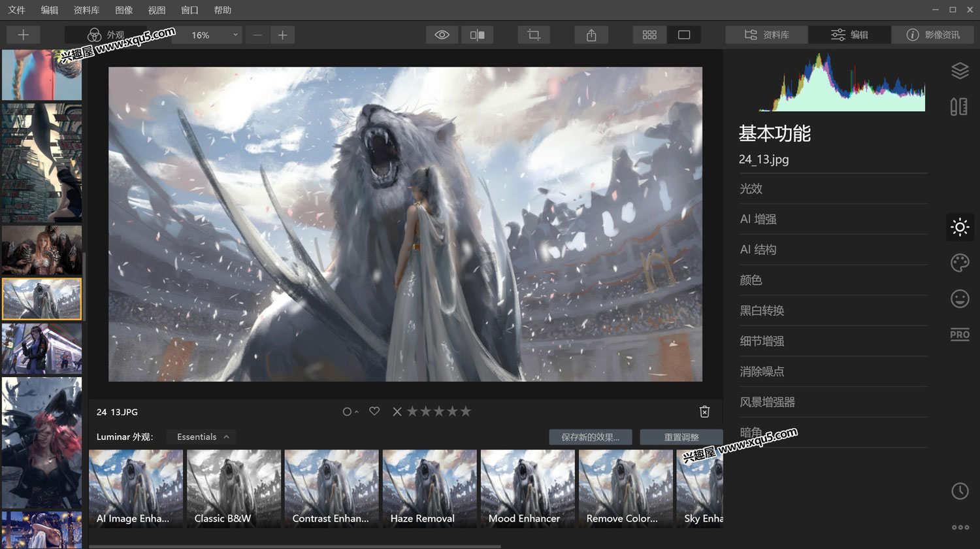This screenshot has height=549, width=980.
Task: Open the 窗口 menu
Action: point(189,10)
